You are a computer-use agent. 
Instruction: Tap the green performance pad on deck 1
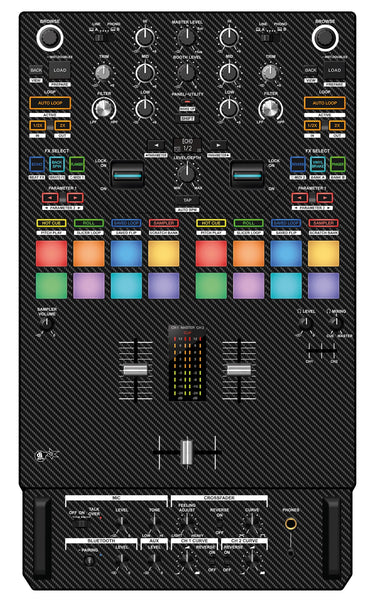[x=51, y=286]
